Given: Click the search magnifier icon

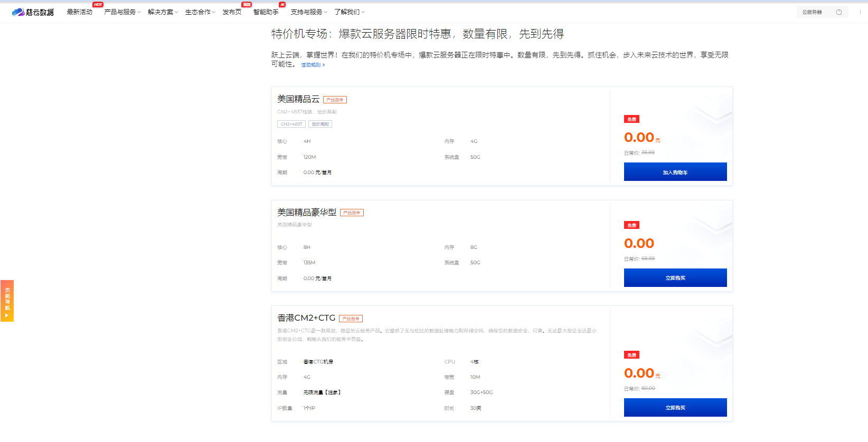Looking at the screenshot, I should coord(838,12).
